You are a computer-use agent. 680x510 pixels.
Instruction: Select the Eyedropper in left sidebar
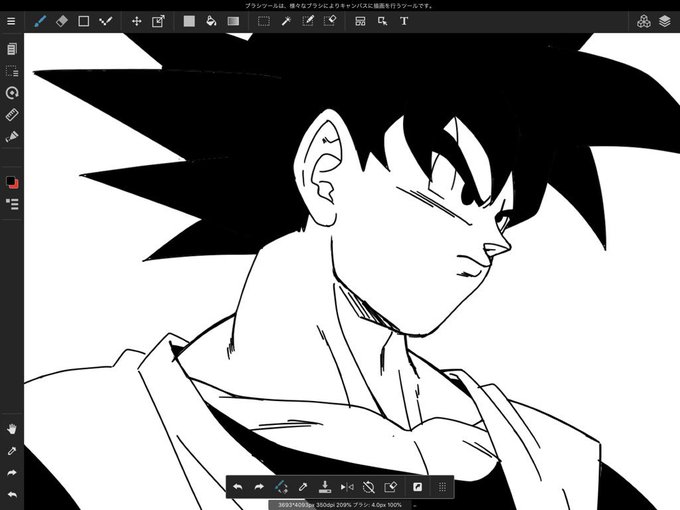12,451
